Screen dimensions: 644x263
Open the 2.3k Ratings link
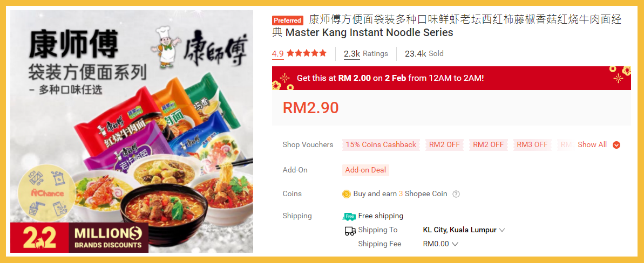pos(366,54)
